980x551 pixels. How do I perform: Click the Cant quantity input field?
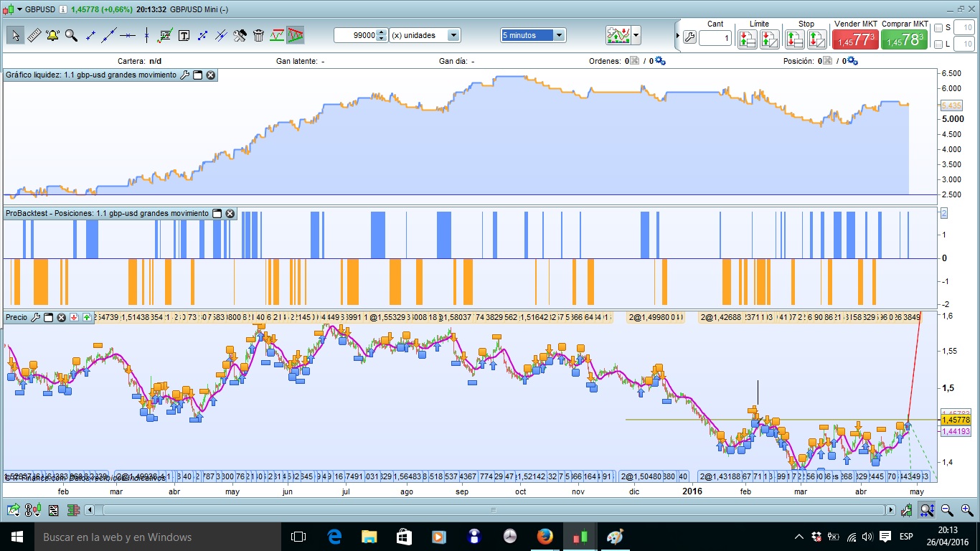(x=715, y=38)
